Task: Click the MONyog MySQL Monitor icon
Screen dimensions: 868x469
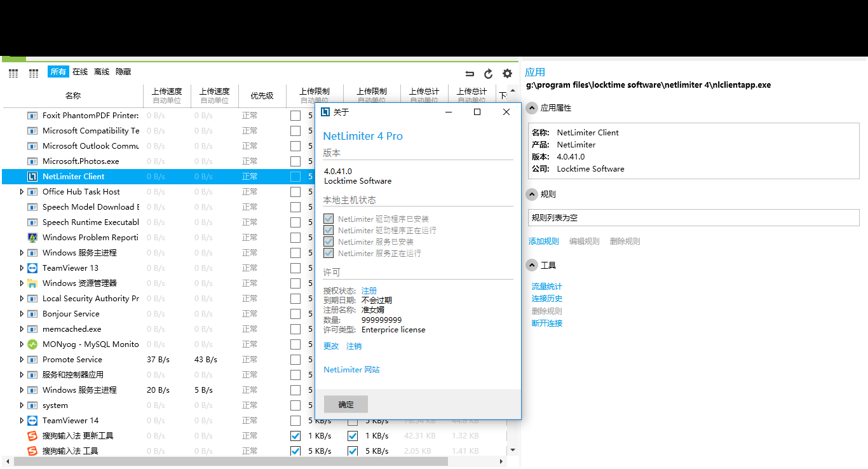Action: click(32, 344)
